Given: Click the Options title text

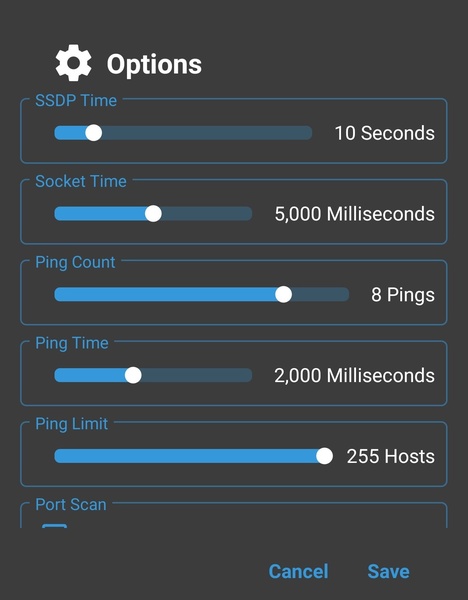Looking at the screenshot, I should (x=154, y=64).
